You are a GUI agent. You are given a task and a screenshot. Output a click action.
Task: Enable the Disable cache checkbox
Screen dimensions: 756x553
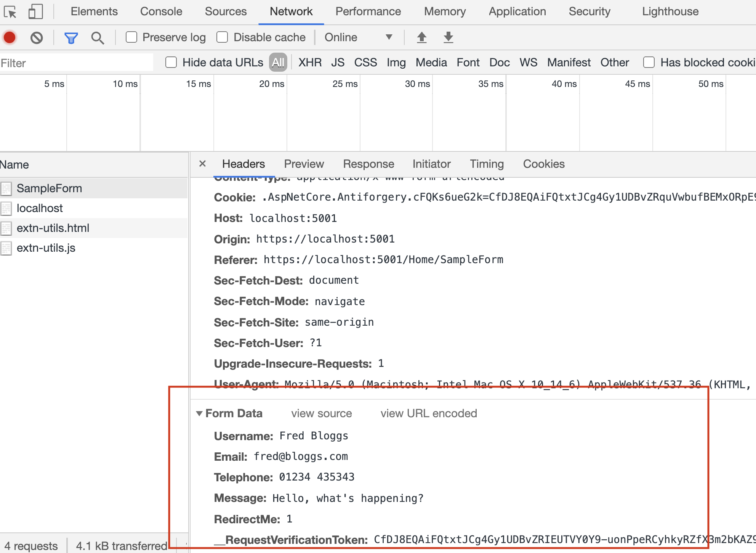click(x=223, y=37)
